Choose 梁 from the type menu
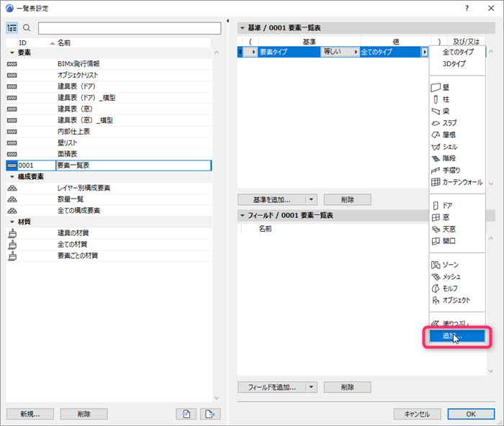Image resolution: width=504 pixels, height=426 pixels. coord(457,111)
